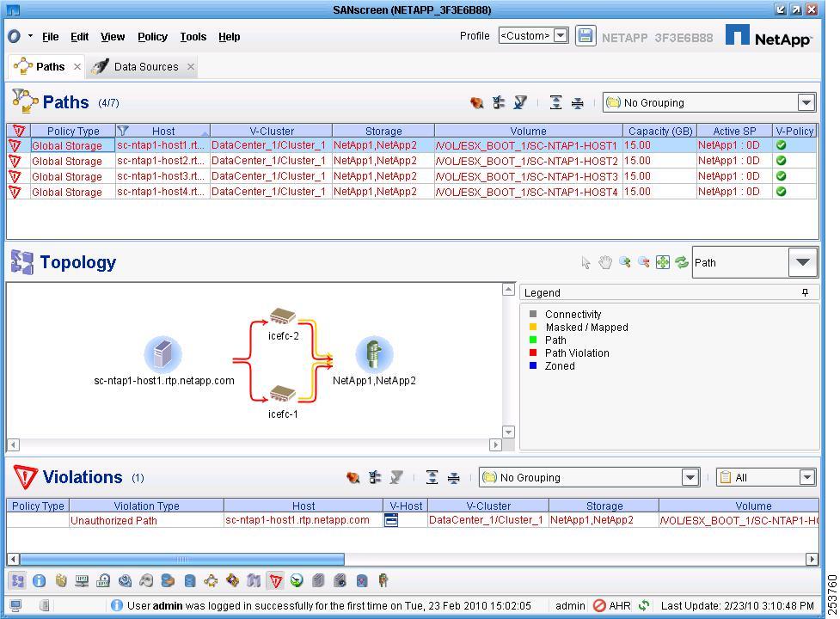Open the Topology Path view dropdown
This screenshot has height=619, width=840.
pyautogui.click(x=802, y=262)
